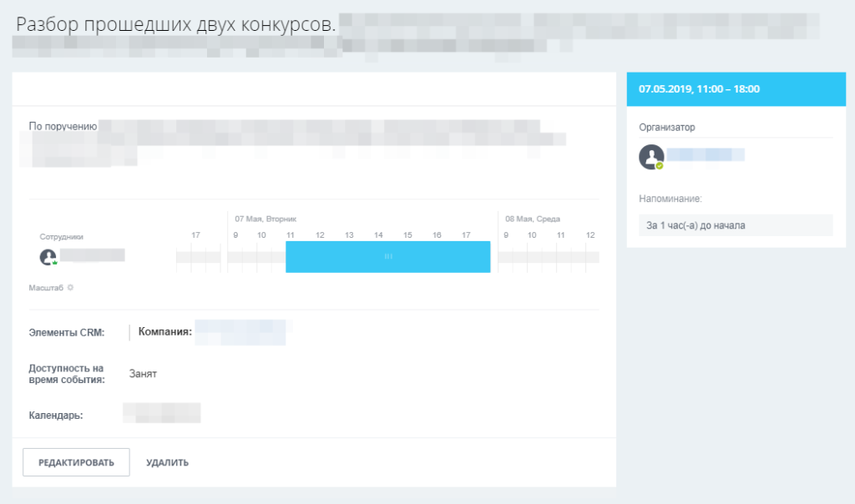Click the employee avatar in Сотрудники row
855x504 pixels.
[x=48, y=257]
